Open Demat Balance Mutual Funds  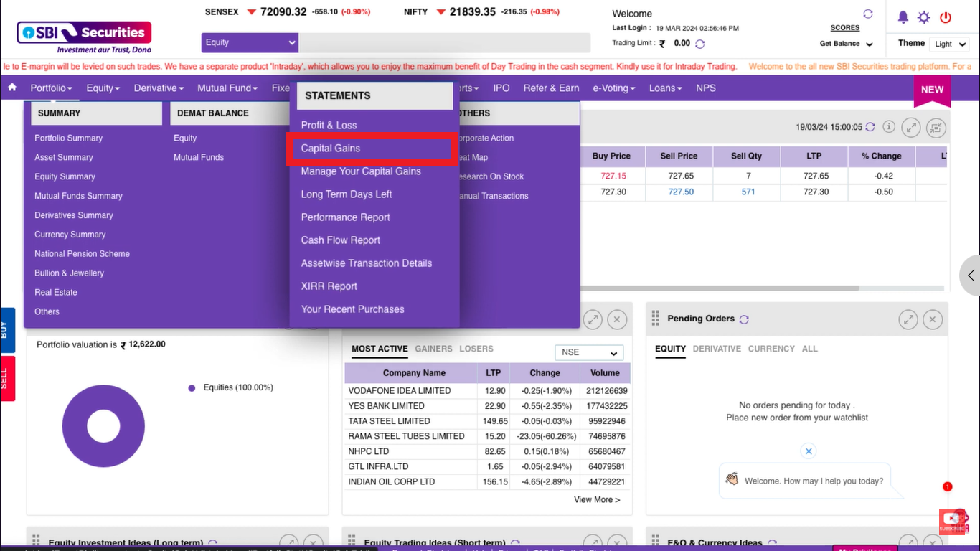coord(199,157)
